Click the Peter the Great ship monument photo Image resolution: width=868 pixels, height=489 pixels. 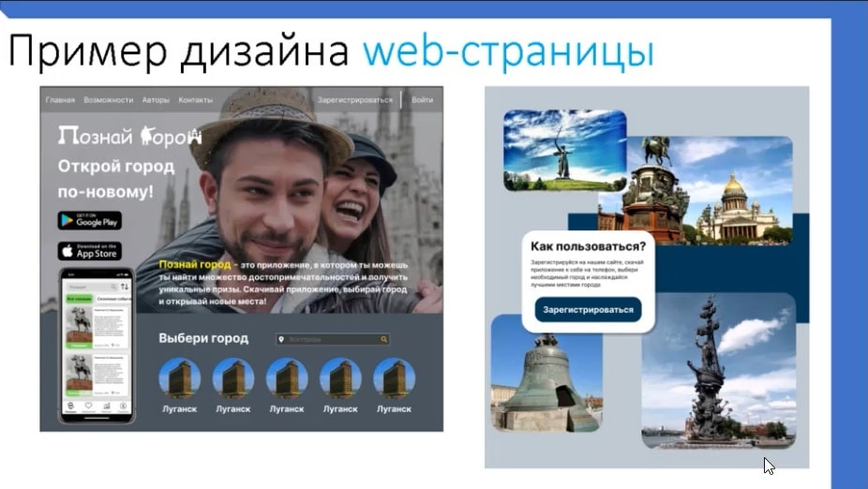pos(719,370)
